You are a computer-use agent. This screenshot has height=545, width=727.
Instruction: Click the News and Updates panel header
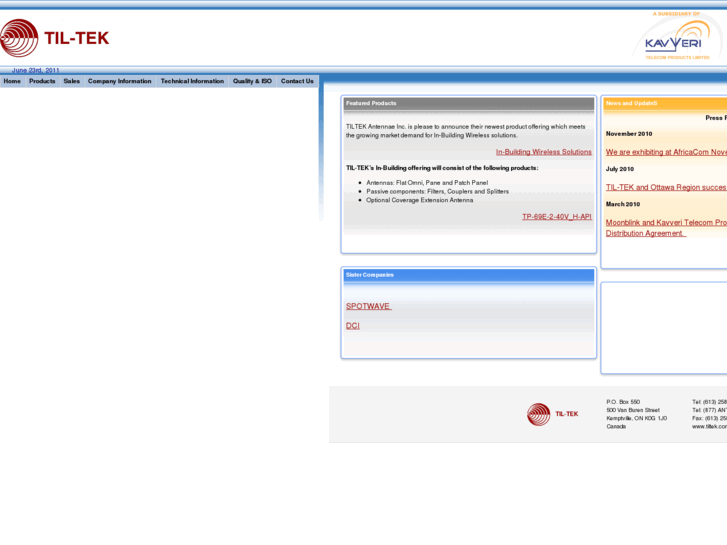[x=665, y=103]
